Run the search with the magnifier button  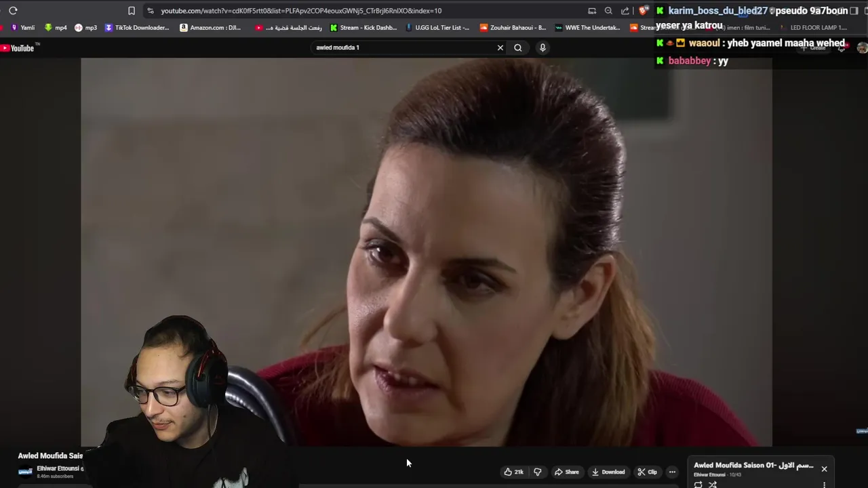pyautogui.click(x=518, y=47)
